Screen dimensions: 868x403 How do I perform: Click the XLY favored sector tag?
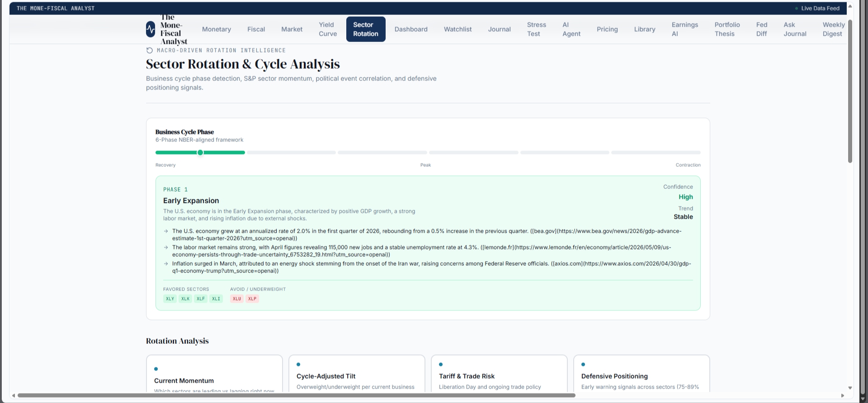click(x=170, y=299)
